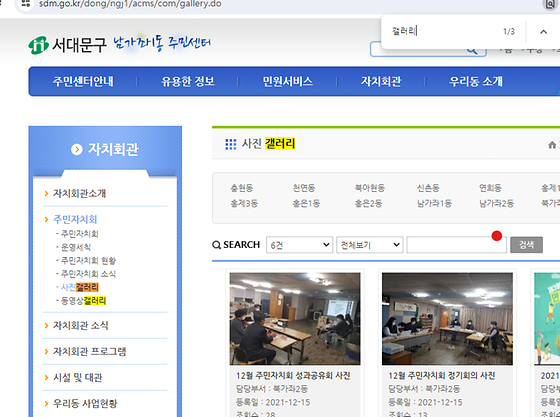
Task: Click the 사진 갤러리 page heading text
Action: pyautogui.click(x=268, y=144)
